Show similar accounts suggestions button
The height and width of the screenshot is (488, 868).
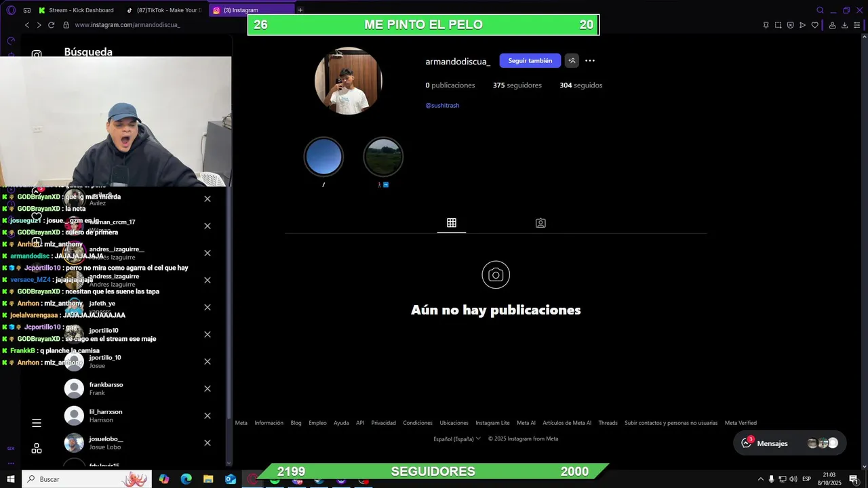pyautogui.click(x=572, y=60)
